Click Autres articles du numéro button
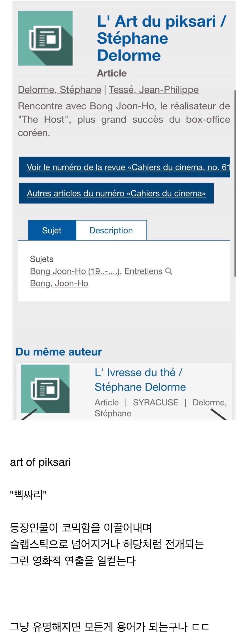 click(x=116, y=193)
